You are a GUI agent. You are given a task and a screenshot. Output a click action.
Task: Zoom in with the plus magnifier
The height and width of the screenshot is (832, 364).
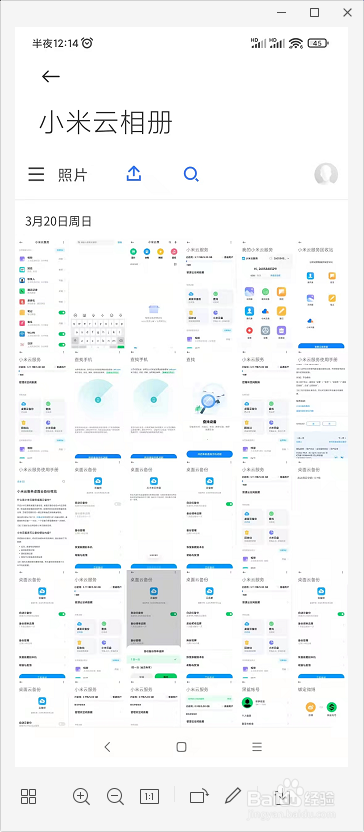click(81, 796)
